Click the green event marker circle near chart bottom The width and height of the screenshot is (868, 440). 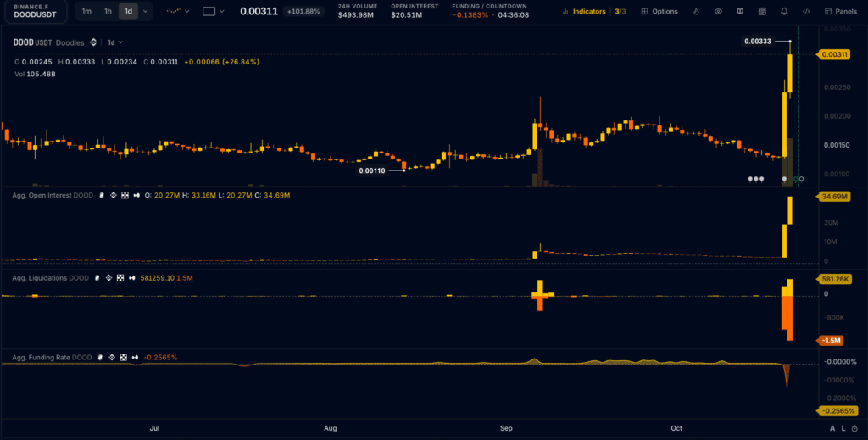point(795,179)
